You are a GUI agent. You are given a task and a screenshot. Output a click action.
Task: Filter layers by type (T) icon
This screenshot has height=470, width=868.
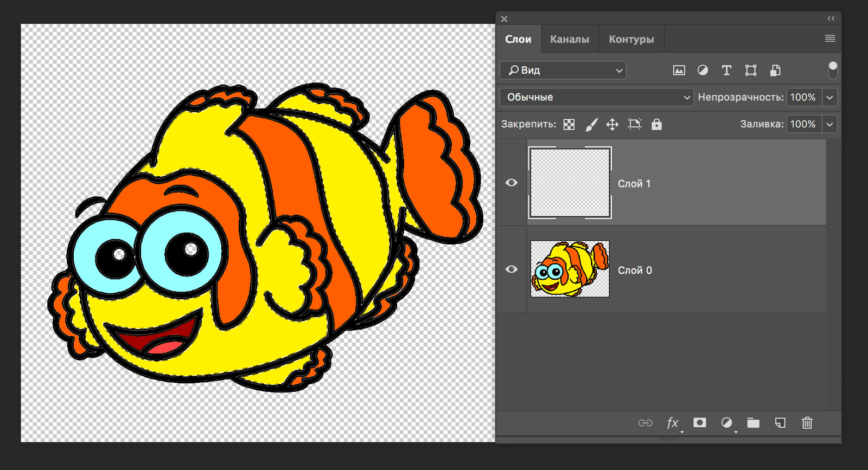pyautogui.click(x=726, y=70)
